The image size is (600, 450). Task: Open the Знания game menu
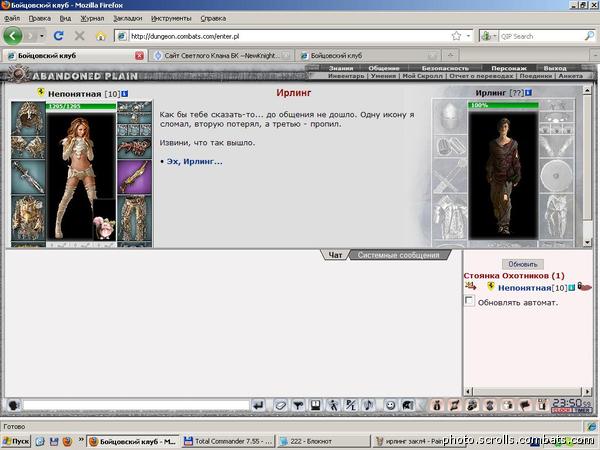click(x=341, y=68)
